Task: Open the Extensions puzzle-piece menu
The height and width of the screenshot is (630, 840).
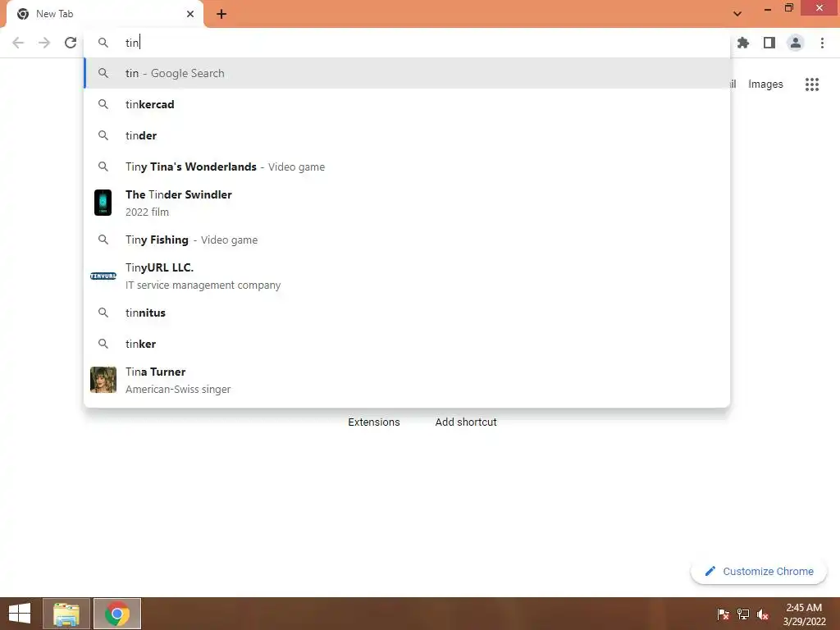Action: (743, 43)
